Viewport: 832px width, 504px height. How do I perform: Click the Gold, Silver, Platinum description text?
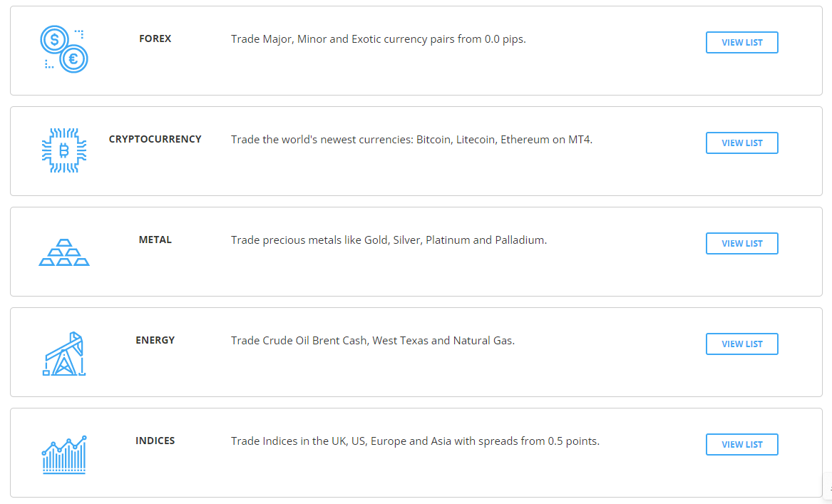point(389,240)
